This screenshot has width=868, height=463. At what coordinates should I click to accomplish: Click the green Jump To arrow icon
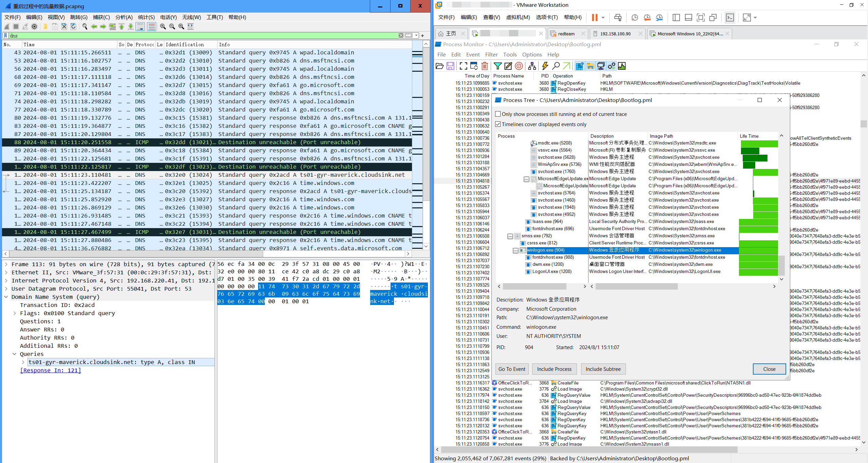tap(566, 66)
